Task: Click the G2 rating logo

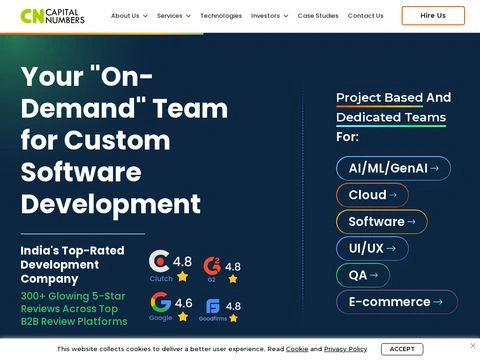Action: click(212, 269)
